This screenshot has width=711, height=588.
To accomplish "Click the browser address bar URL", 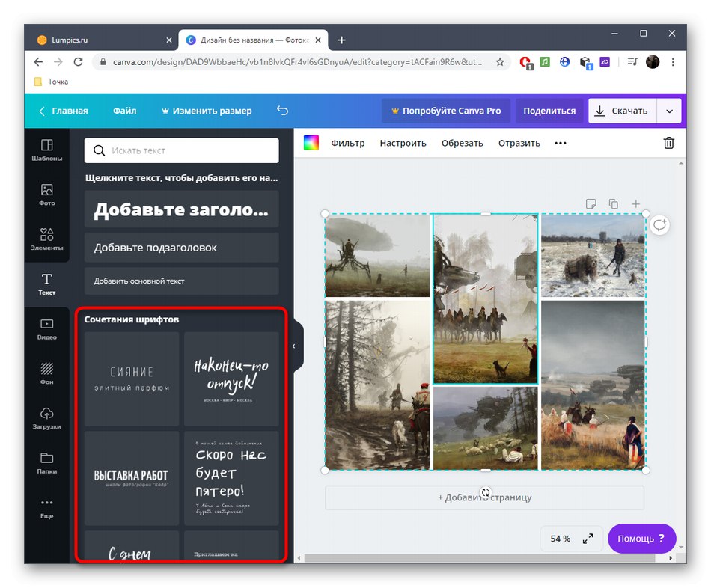I will (x=297, y=62).
